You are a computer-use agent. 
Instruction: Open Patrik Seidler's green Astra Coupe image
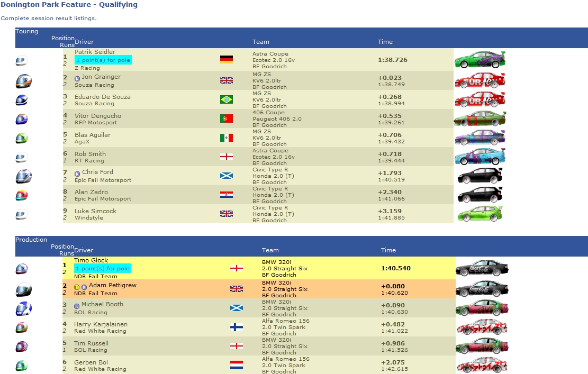coord(480,60)
